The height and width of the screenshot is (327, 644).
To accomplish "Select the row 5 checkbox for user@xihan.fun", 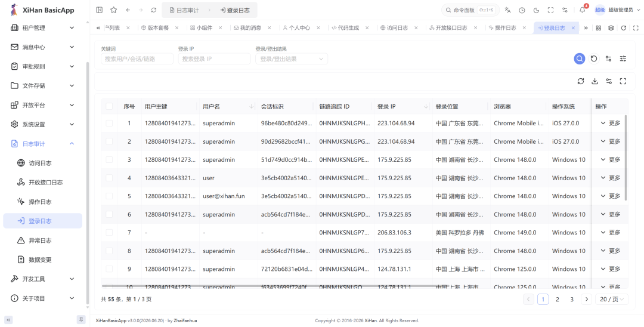I will 109,196.
